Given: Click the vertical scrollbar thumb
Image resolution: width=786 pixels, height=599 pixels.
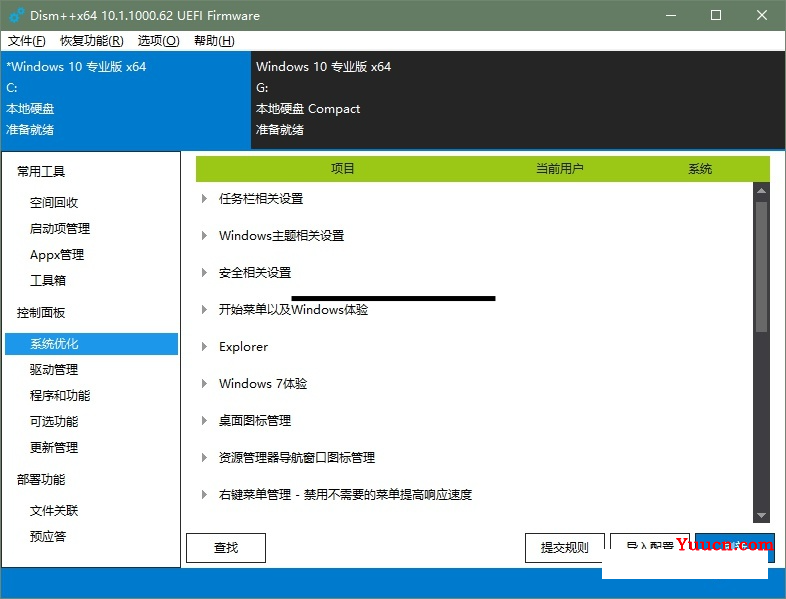Looking at the screenshot, I should (761, 267).
